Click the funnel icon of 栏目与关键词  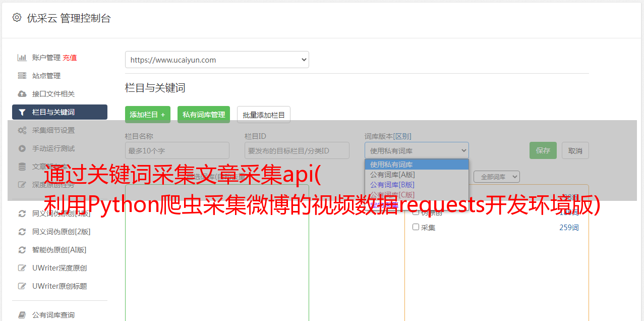(x=22, y=112)
